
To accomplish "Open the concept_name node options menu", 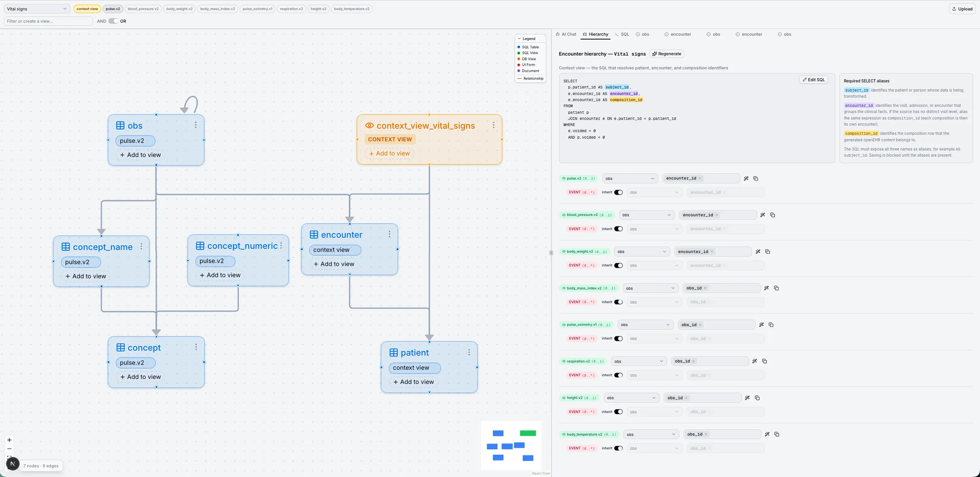I will click(141, 246).
